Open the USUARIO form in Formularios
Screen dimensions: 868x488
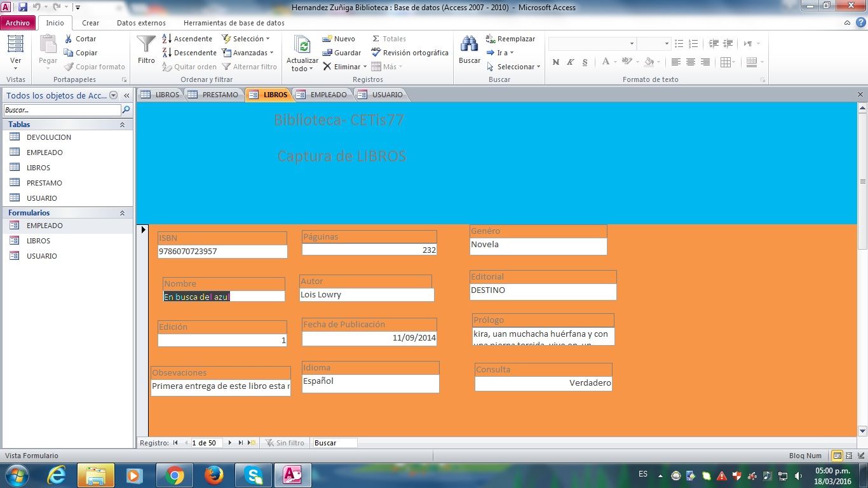click(41, 256)
